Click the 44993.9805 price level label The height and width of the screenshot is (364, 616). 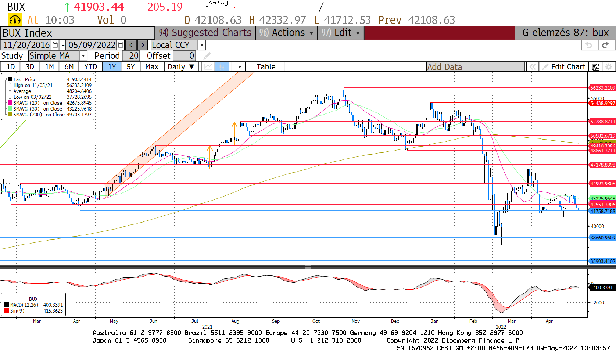click(602, 184)
